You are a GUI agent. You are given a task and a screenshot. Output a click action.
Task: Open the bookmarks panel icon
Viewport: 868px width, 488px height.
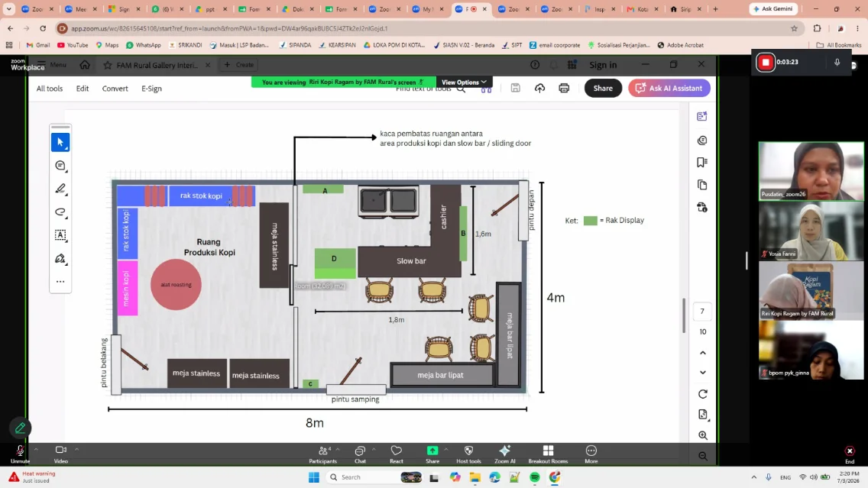coord(702,162)
